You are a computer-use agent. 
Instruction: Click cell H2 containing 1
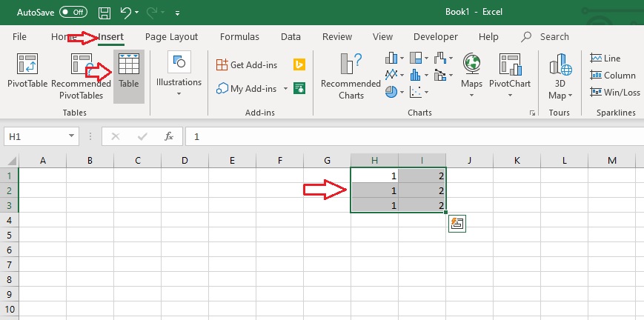(x=374, y=190)
